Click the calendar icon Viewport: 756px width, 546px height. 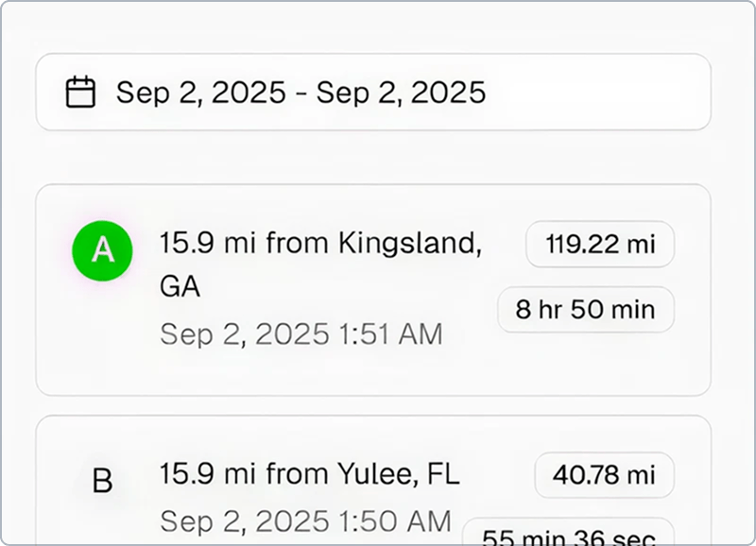tap(81, 93)
